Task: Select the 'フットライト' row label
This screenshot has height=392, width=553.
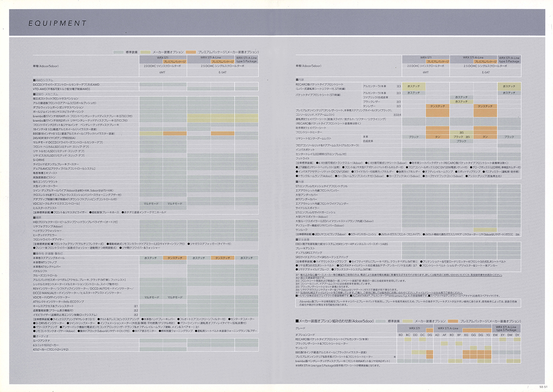Action: pos(303,158)
